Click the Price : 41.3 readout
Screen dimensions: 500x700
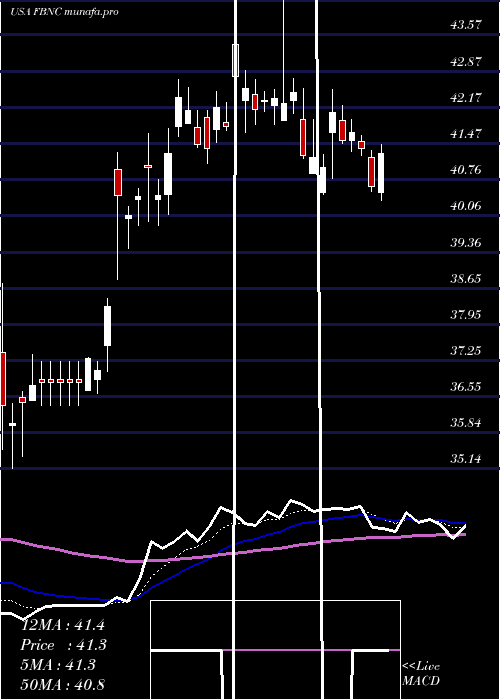(64, 645)
